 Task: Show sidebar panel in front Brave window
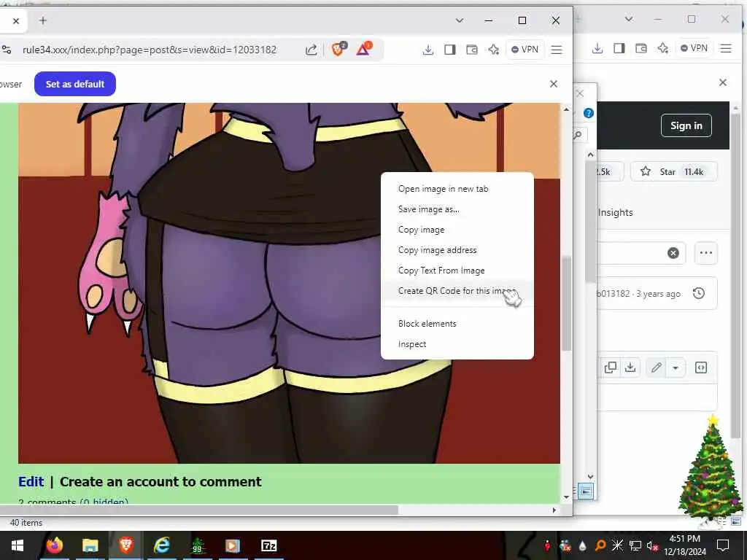point(449,50)
